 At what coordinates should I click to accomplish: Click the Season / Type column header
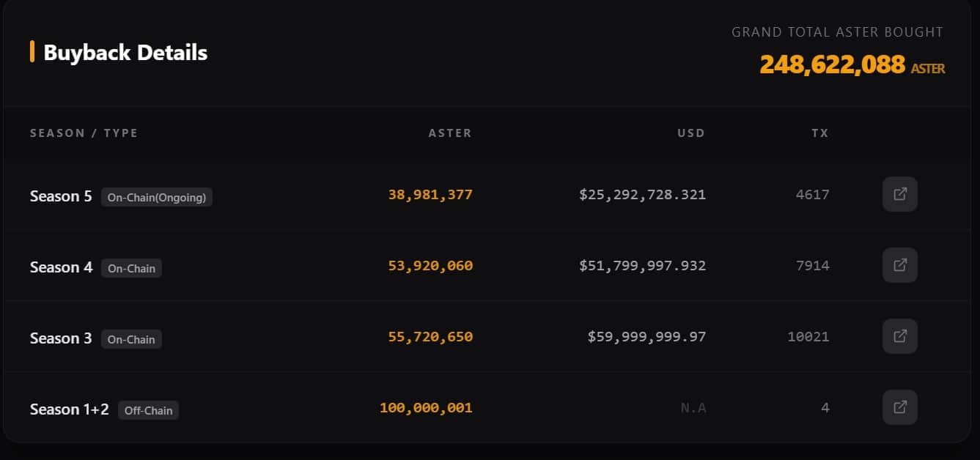84,133
